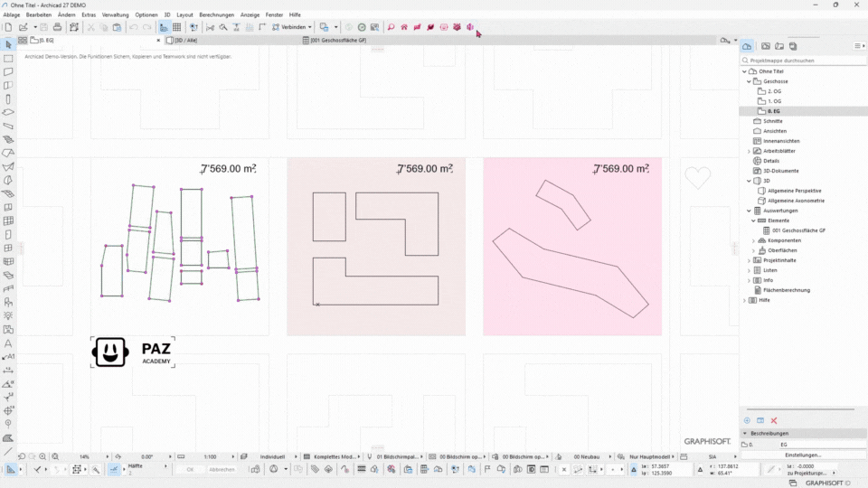Click the heart shape on the canvas
The image size is (868, 488).
click(x=697, y=177)
